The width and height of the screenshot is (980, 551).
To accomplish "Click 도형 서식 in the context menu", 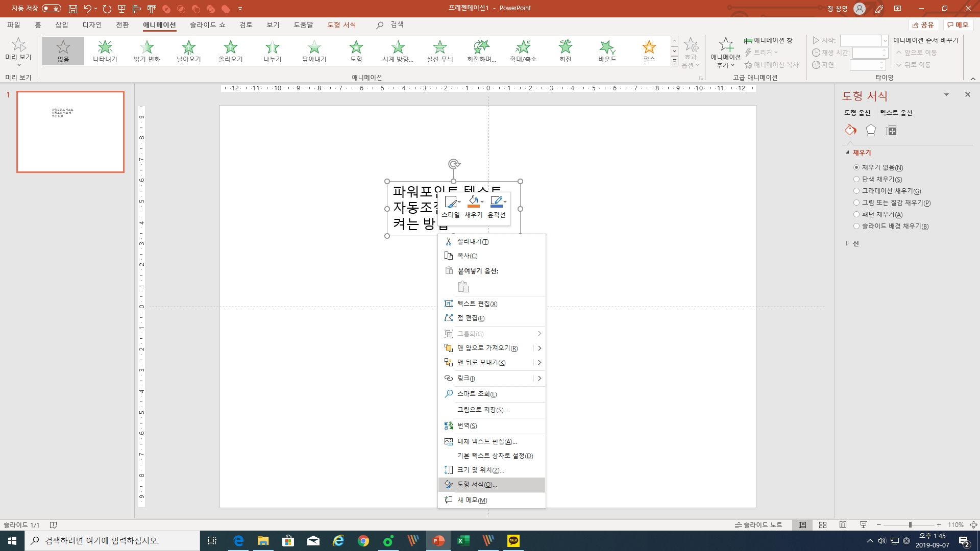I will 477,484.
